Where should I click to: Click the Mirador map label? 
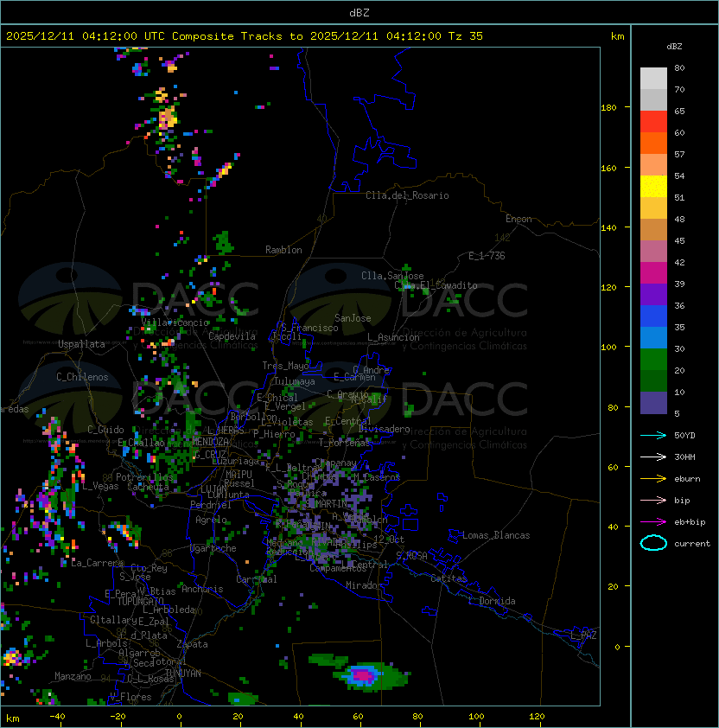click(x=364, y=585)
